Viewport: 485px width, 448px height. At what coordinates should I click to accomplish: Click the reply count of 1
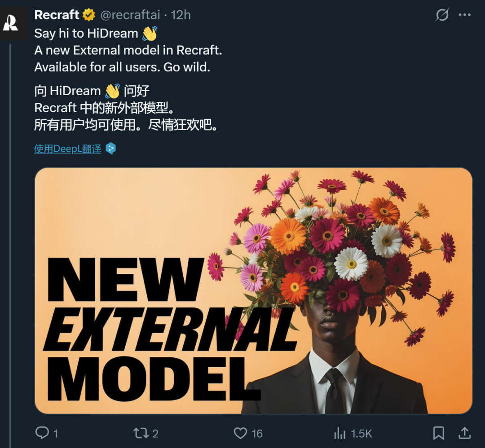[x=56, y=433]
